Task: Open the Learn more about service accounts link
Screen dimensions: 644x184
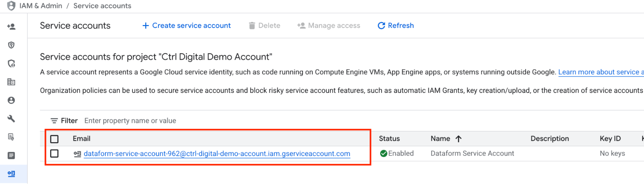Action: [601, 72]
